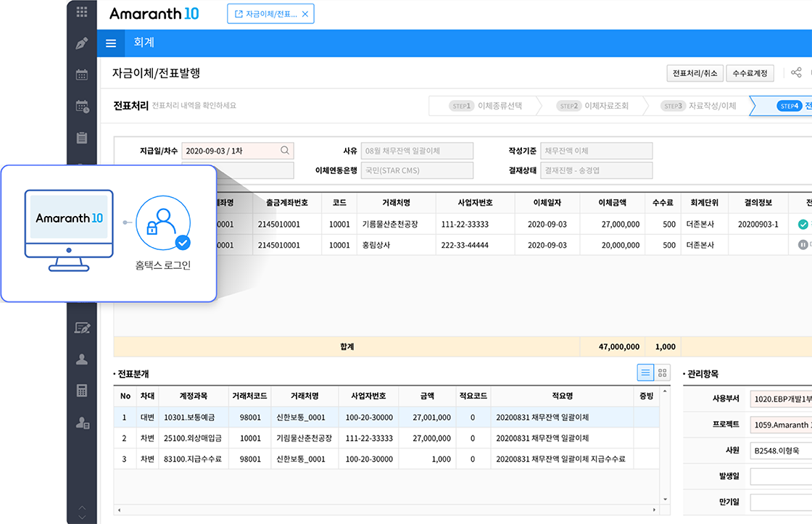The width and height of the screenshot is (812, 524).
Task: Select the 홍림상사 transfer row name
Action: (376, 245)
